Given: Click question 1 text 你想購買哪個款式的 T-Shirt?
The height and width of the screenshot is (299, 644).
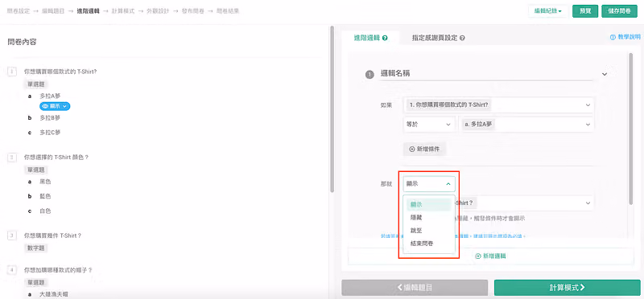Looking at the screenshot, I should [60, 72].
